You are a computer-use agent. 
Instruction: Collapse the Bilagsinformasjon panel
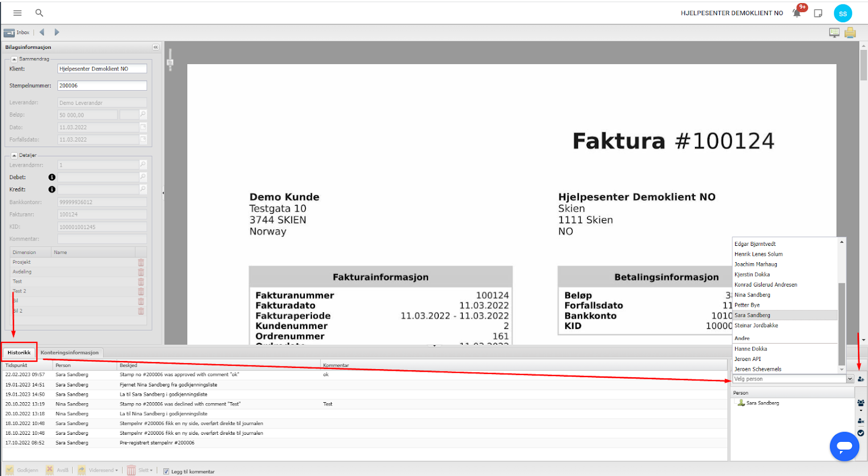[156, 47]
